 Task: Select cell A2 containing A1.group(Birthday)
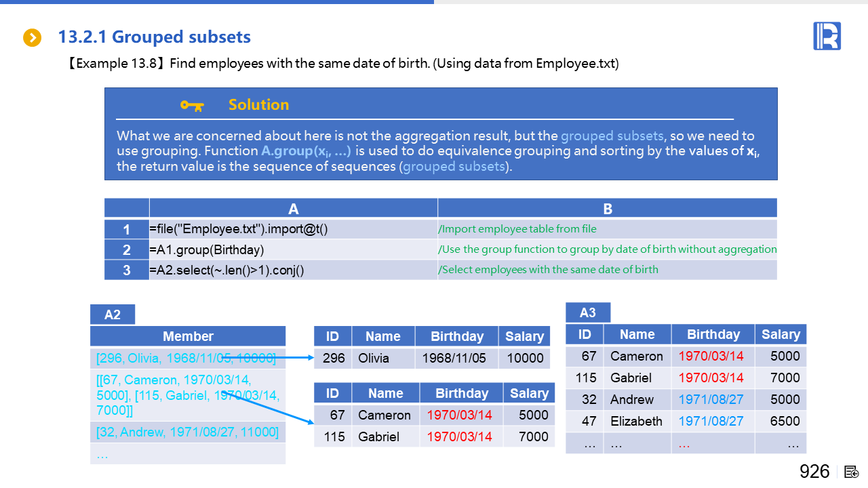coord(293,249)
